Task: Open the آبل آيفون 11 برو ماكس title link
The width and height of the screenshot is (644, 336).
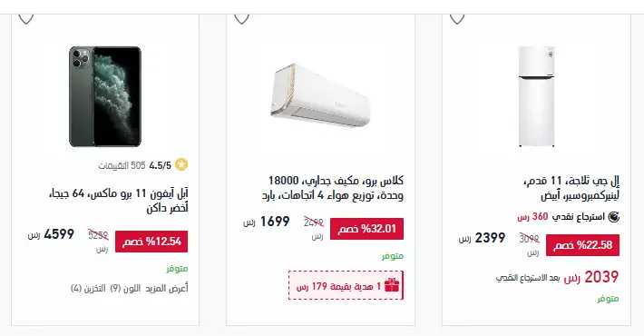Action: (x=118, y=201)
